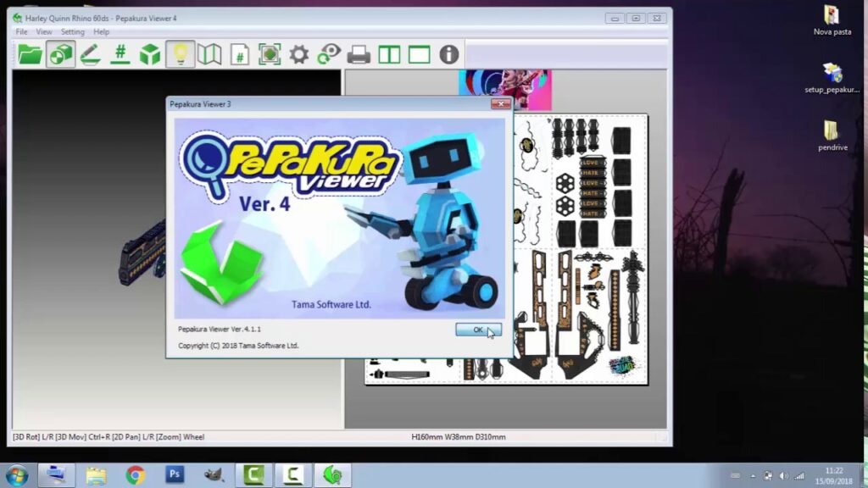Image resolution: width=868 pixels, height=488 pixels.
Task: Expand hidden system tray icons
Action: tap(753, 475)
